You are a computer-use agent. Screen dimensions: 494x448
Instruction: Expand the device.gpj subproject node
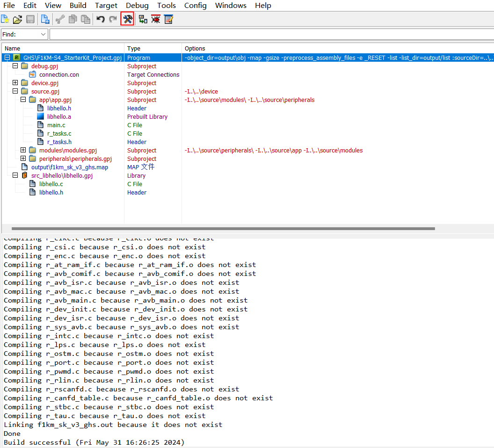tap(15, 83)
